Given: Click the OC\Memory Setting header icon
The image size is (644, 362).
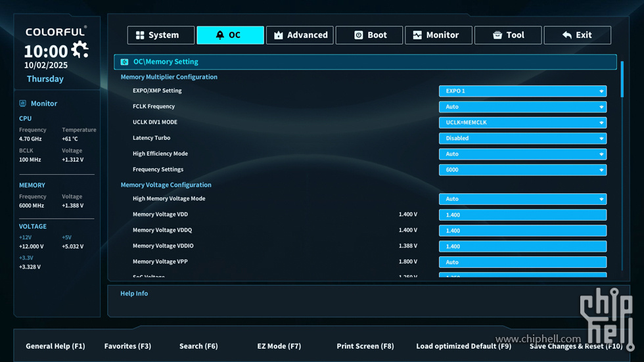Looking at the screenshot, I should 124,62.
